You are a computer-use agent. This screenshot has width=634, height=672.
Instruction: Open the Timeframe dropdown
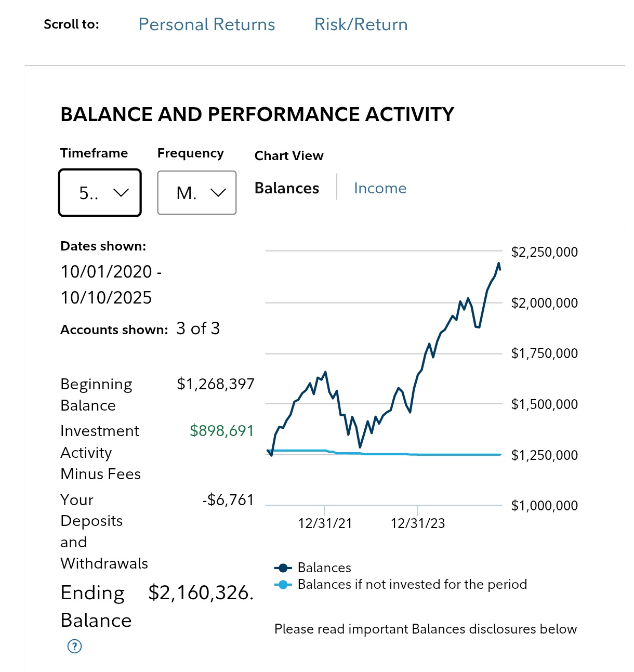tap(100, 193)
